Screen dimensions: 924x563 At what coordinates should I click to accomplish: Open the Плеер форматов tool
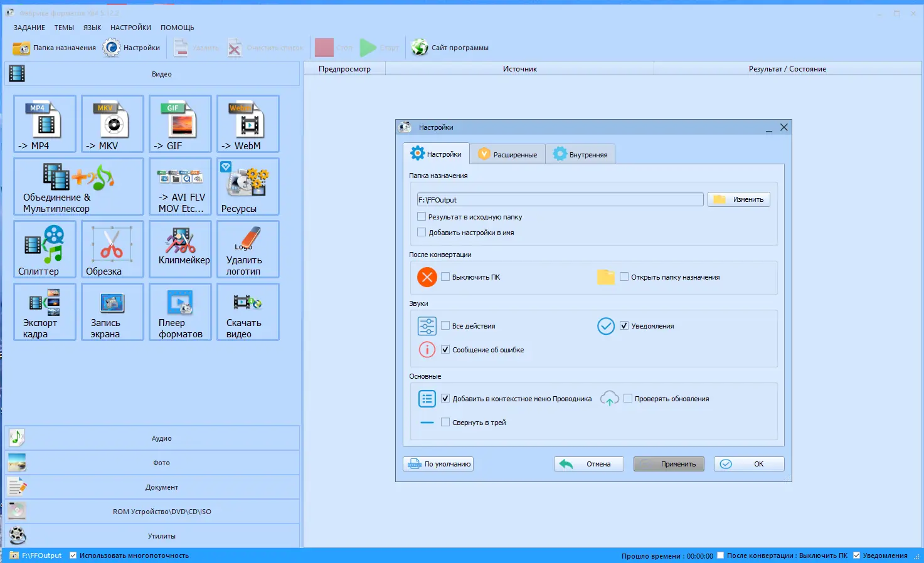point(180,312)
